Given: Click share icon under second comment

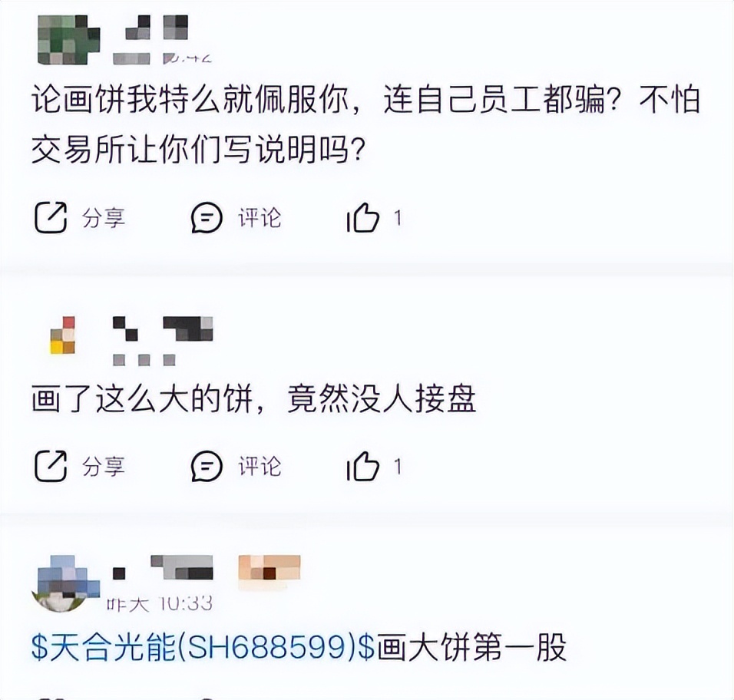Looking at the screenshot, I should click(51, 466).
